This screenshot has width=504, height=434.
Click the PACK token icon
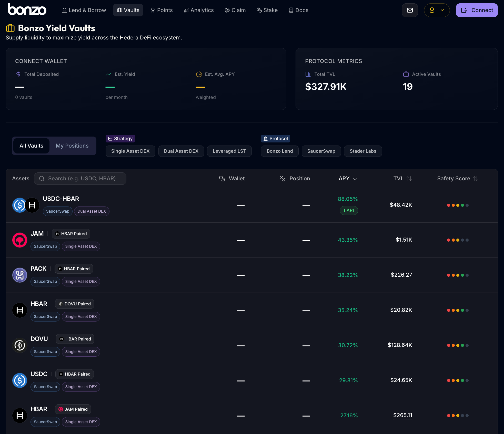click(20, 275)
